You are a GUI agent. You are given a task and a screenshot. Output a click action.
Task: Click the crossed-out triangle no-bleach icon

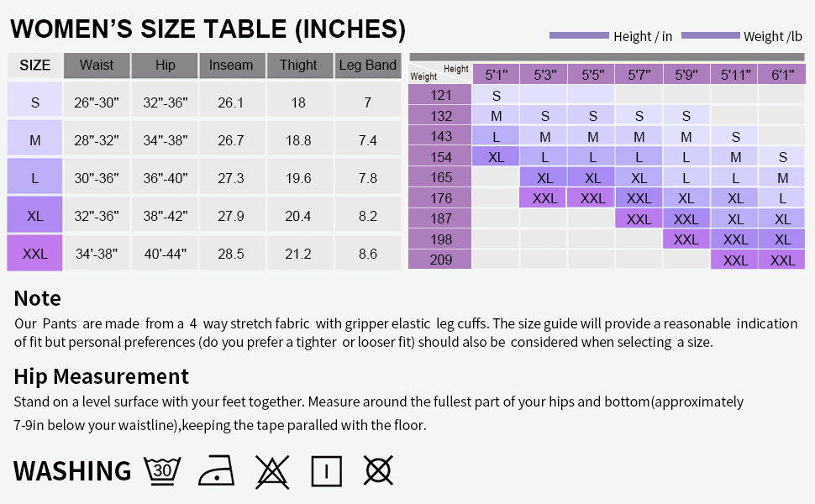coord(272,471)
